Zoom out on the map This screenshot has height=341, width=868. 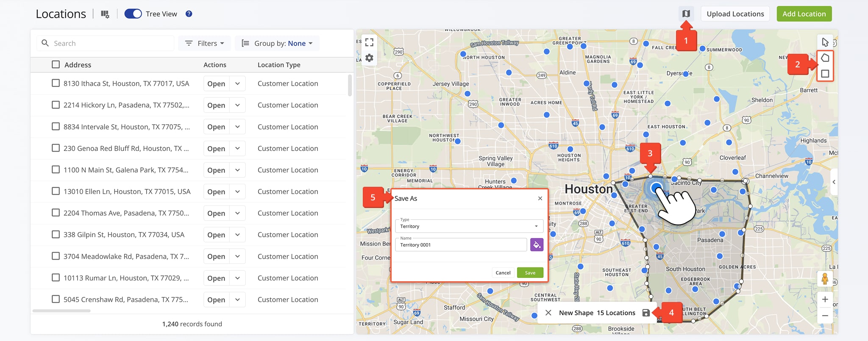[825, 316]
